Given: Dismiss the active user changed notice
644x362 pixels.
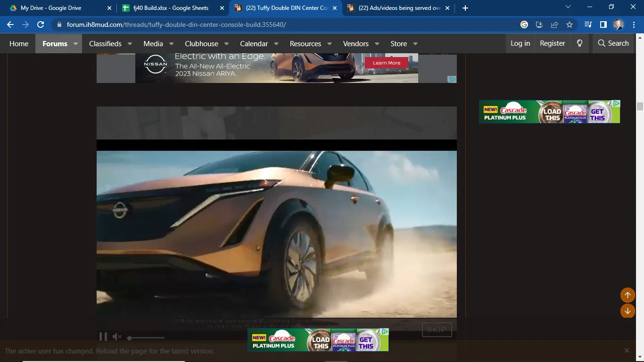Looking at the screenshot, I should pos(627,351).
